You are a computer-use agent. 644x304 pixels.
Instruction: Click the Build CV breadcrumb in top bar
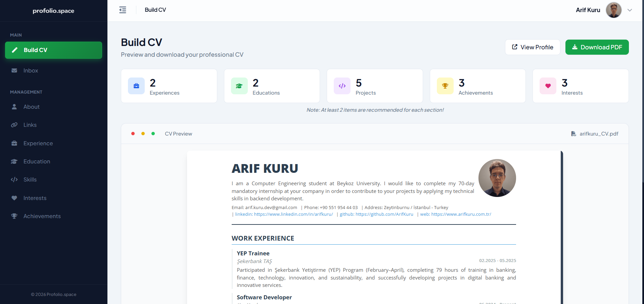coord(155,10)
